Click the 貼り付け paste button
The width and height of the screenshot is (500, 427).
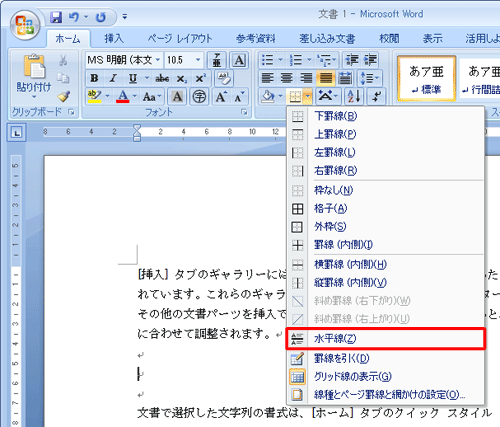pyautogui.click(x=34, y=76)
